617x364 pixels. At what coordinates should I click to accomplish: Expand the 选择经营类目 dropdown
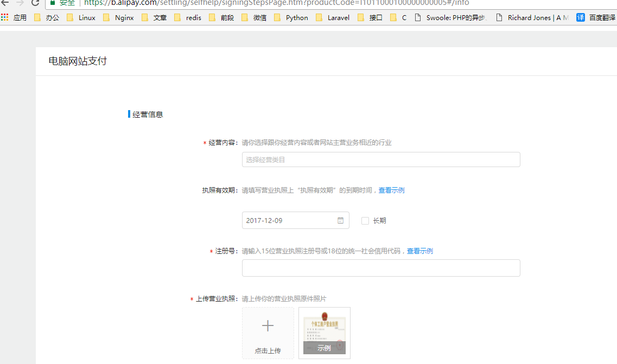(x=380, y=159)
